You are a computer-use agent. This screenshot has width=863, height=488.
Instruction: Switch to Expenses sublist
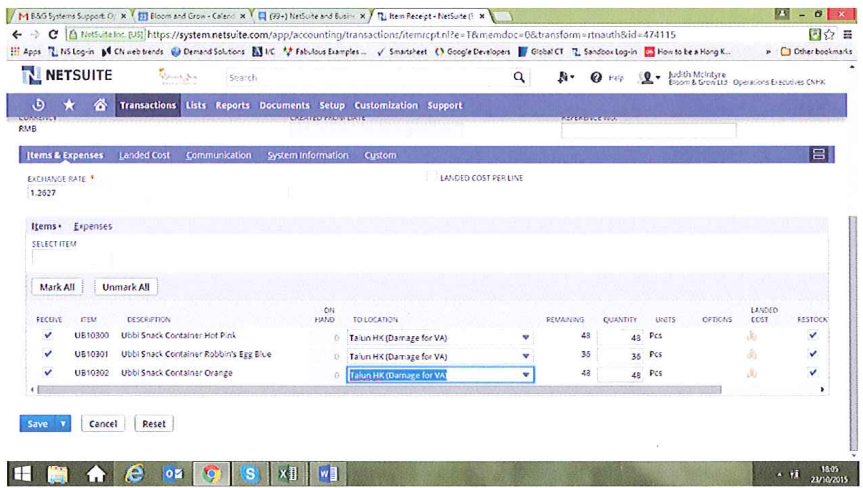tap(92, 226)
